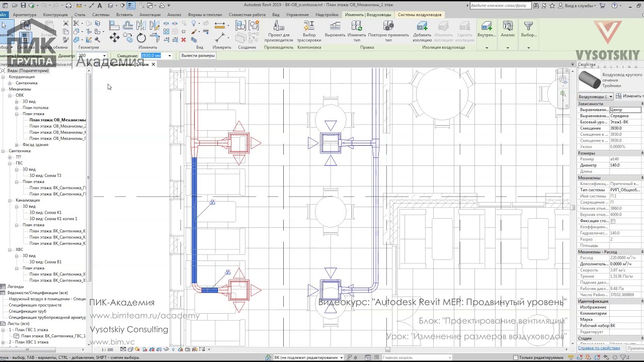Viewport: 644px width, 362px height.
Task: Select the Move tool with four arrows
Action: click(x=115, y=38)
